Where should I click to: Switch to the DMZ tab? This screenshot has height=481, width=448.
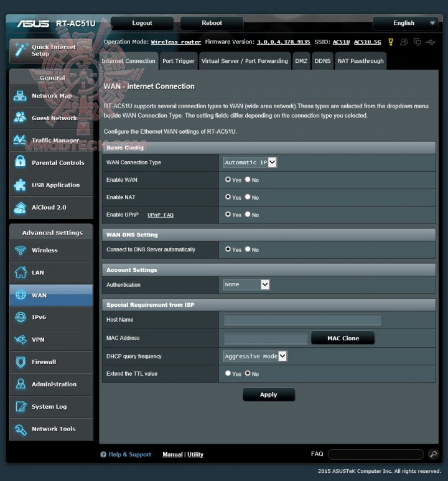(x=301, y=61)
